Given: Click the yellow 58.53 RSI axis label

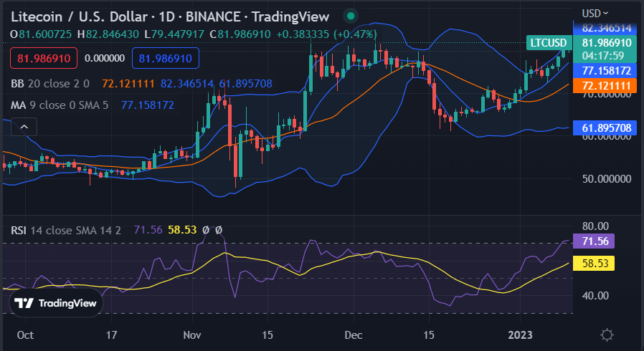Looking at the screenshot, I should pos(594,263).
